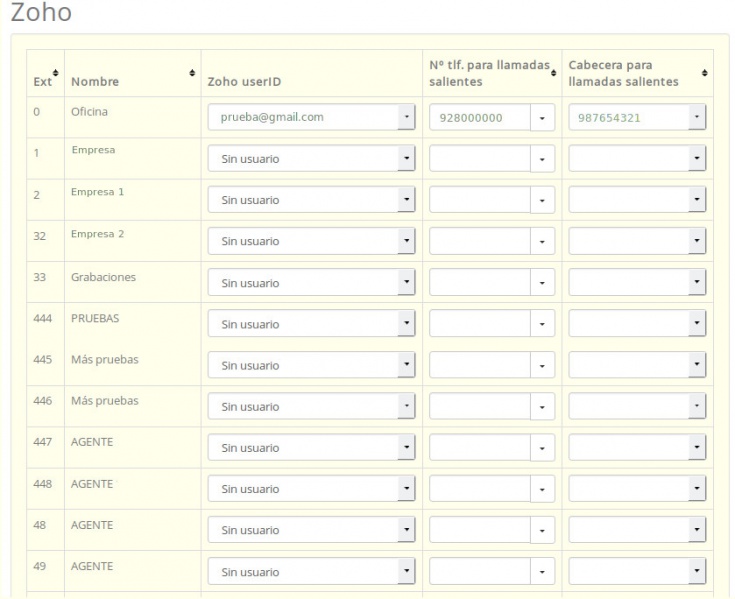Click phone number field for Empresa 2

point(479,242)
